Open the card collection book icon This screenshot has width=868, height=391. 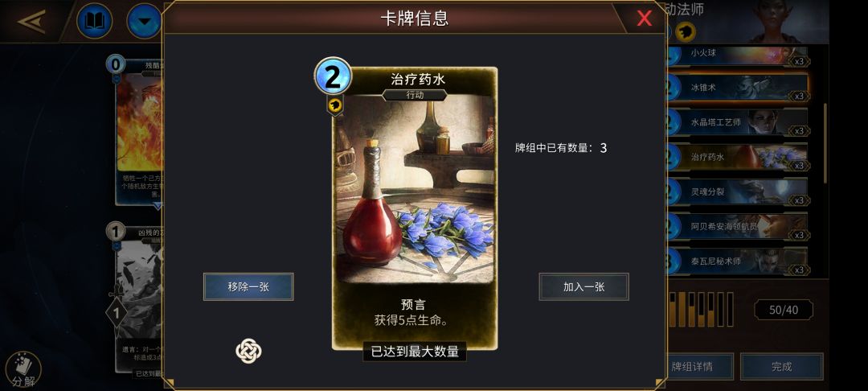pos(94,21)
